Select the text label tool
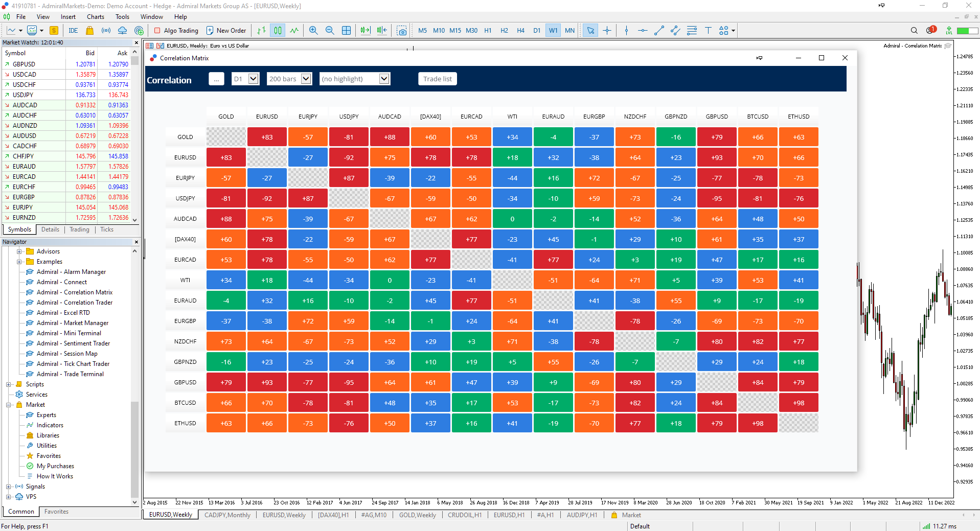 pos(708,31)
